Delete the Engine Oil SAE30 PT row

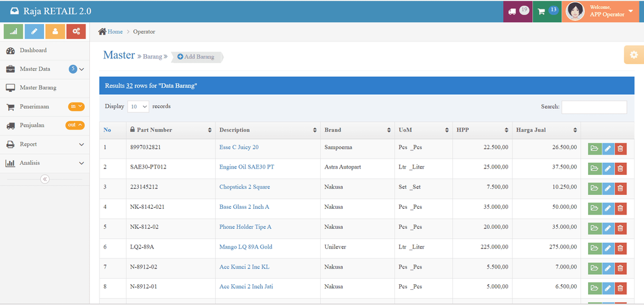tap(621, 169)
